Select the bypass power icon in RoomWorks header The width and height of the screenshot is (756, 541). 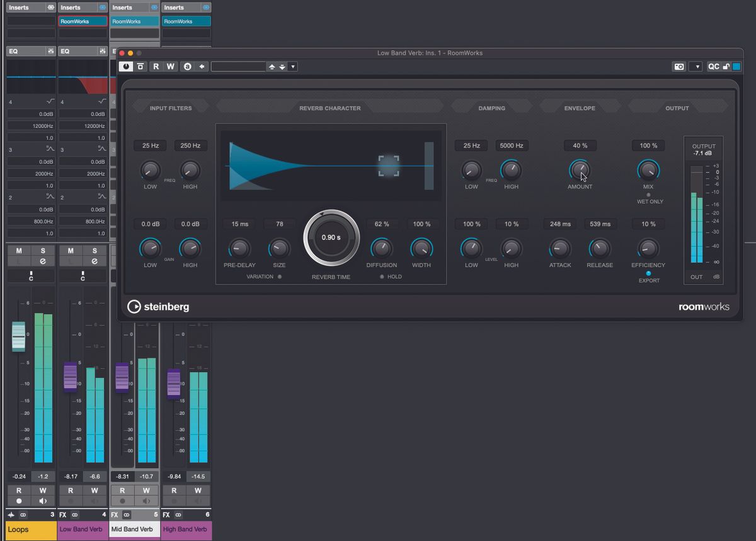click(x=126, y=66)
